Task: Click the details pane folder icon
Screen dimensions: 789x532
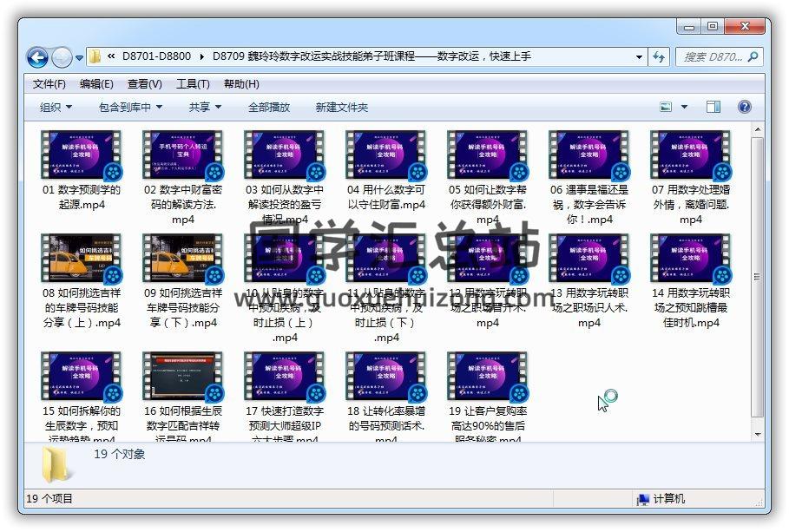Action: [56, 464]
